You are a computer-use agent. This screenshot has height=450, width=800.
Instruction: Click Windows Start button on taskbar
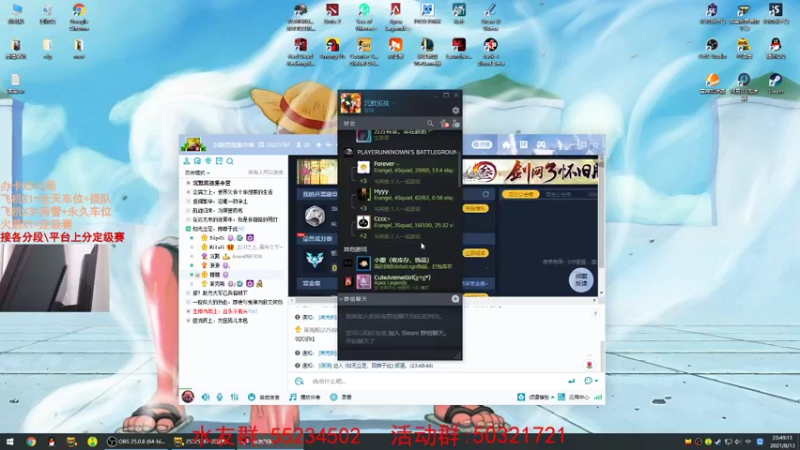click(x=10, y=442)
